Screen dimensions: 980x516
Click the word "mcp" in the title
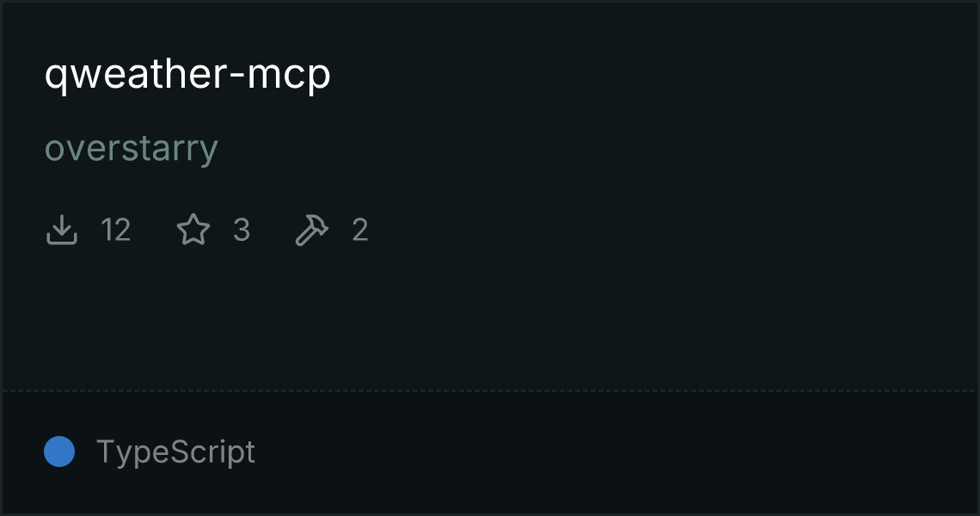289,77
